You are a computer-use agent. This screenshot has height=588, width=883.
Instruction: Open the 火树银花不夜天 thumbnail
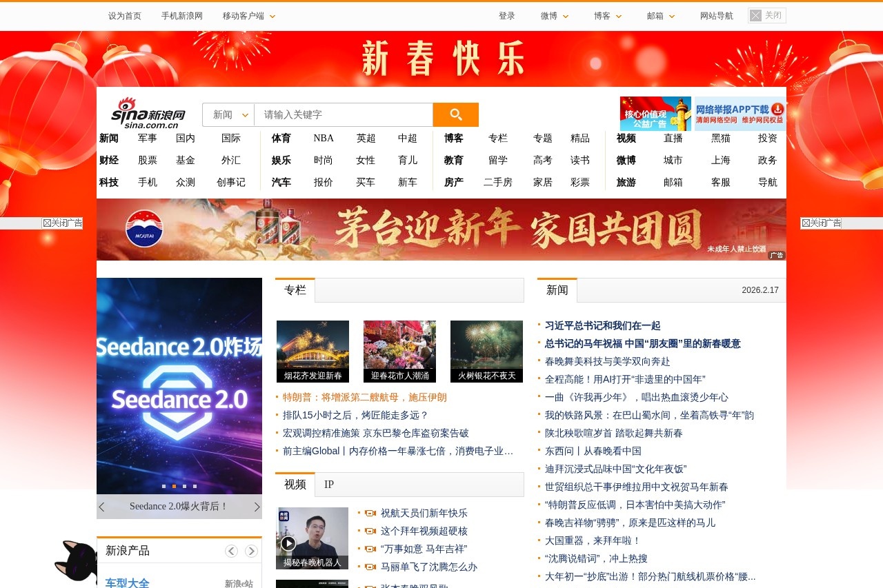[487, 352]
